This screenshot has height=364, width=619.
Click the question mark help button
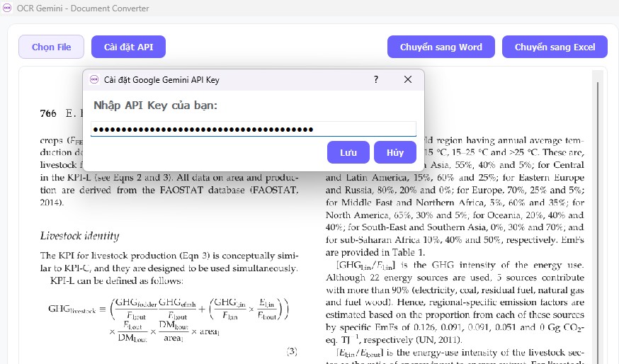[376, 79]
